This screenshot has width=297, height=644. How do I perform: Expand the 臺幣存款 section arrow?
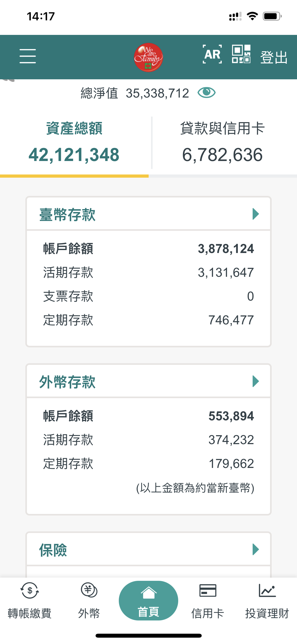click(x=255, y=214)
